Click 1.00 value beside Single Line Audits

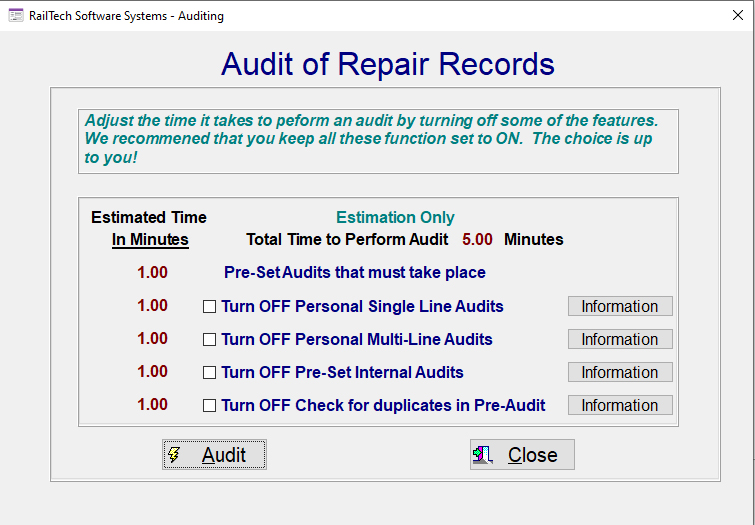152,305
